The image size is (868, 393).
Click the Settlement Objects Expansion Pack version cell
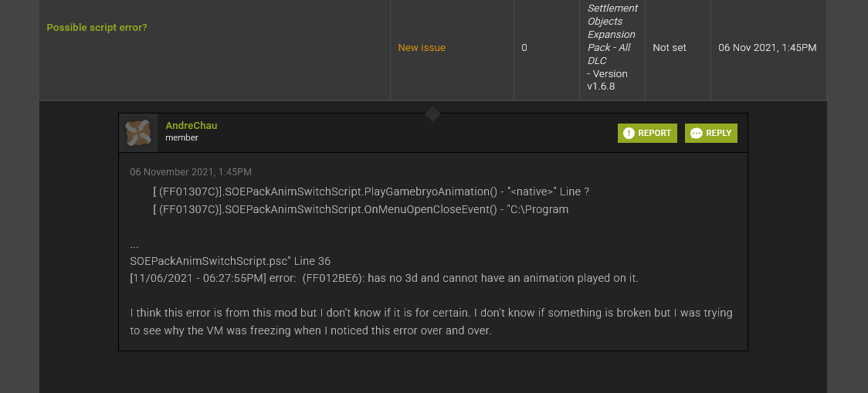(612, 48)
